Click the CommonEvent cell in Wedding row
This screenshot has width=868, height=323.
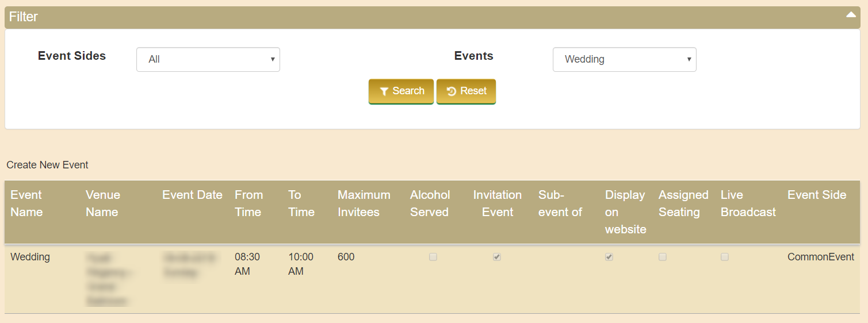821,257
